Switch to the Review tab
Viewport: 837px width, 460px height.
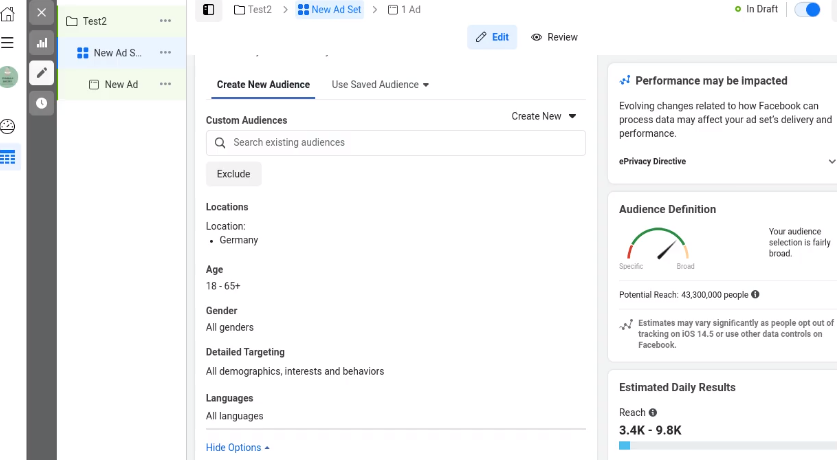[554, 37]
